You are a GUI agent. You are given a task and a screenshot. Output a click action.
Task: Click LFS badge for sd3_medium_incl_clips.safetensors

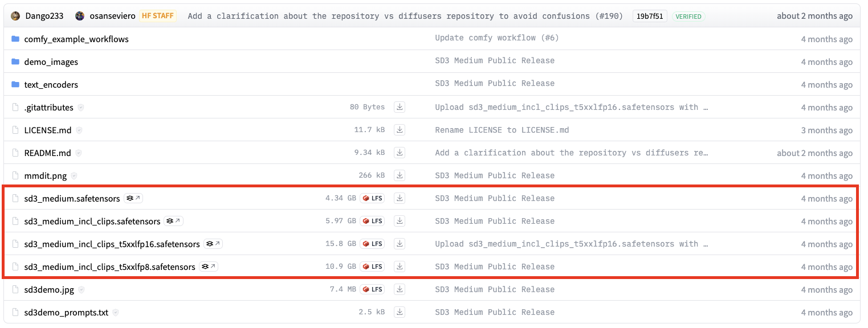pyautogui.click(x=372, y=221)
